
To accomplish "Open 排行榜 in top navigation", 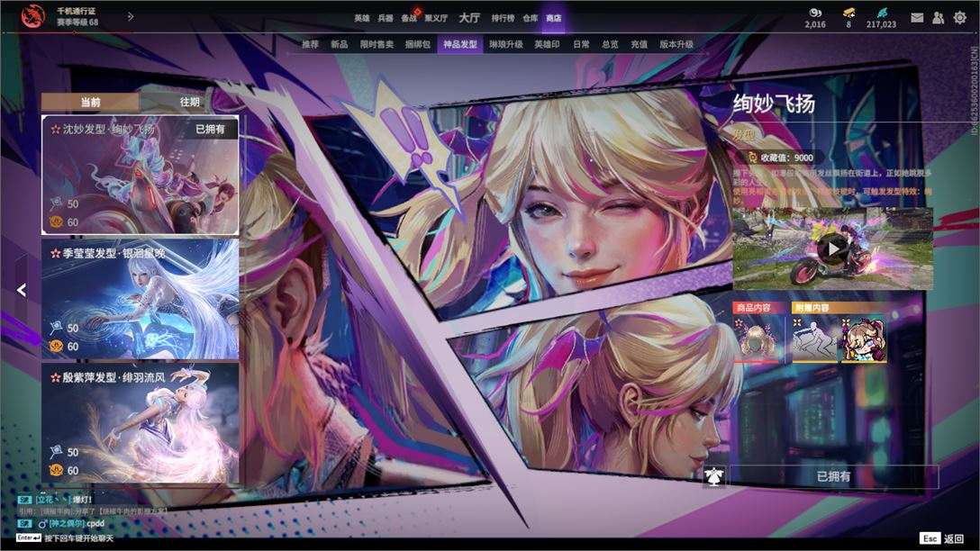I will [x=503, y=18].
